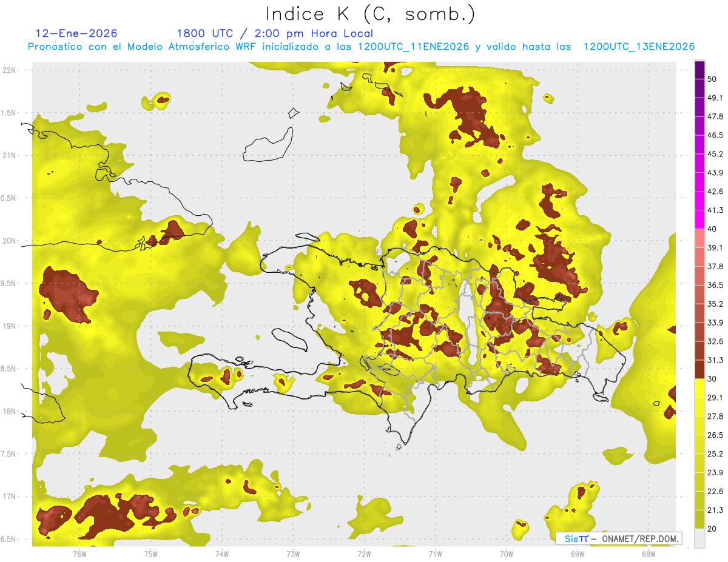
Task: Click the "1200UTC_11ENE2026" initialization time text
Action: pyautogui.click(x=414, y=47)
